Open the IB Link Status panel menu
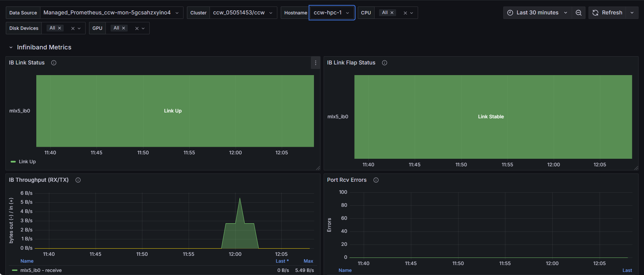Screen dimensions: 644x275 coord(315,63)
